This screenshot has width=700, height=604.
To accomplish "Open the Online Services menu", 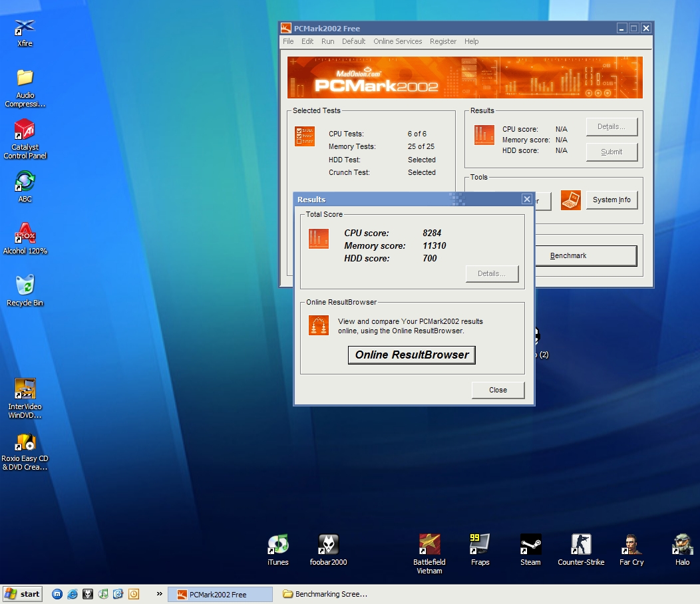I will [398, 41].
